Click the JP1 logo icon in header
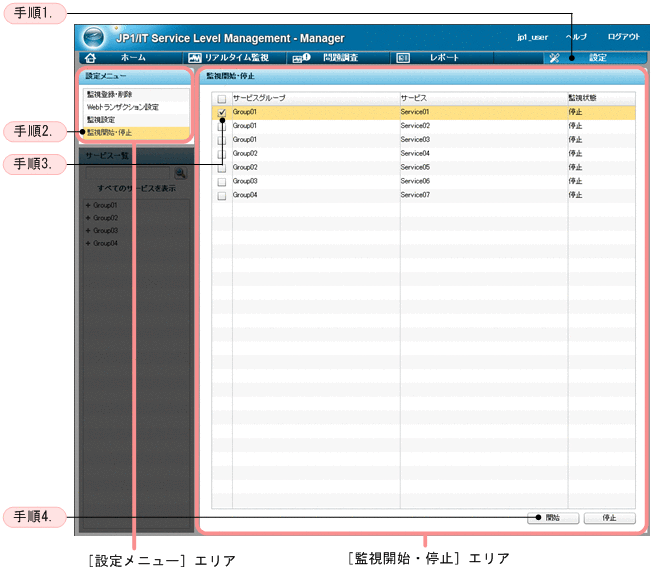 pos(93,37)
